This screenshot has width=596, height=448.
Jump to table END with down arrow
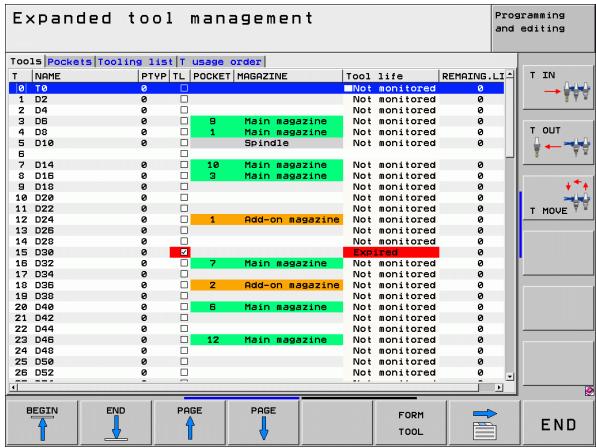coord(116,422)
